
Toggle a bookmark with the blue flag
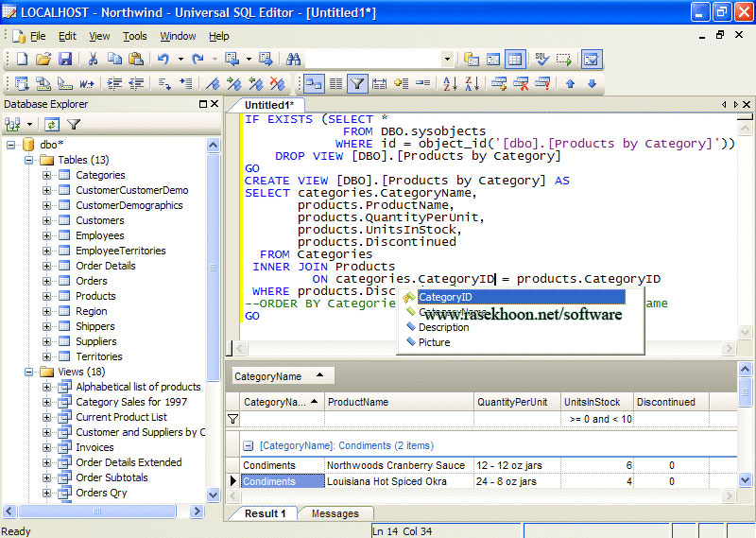coord(212,83)
